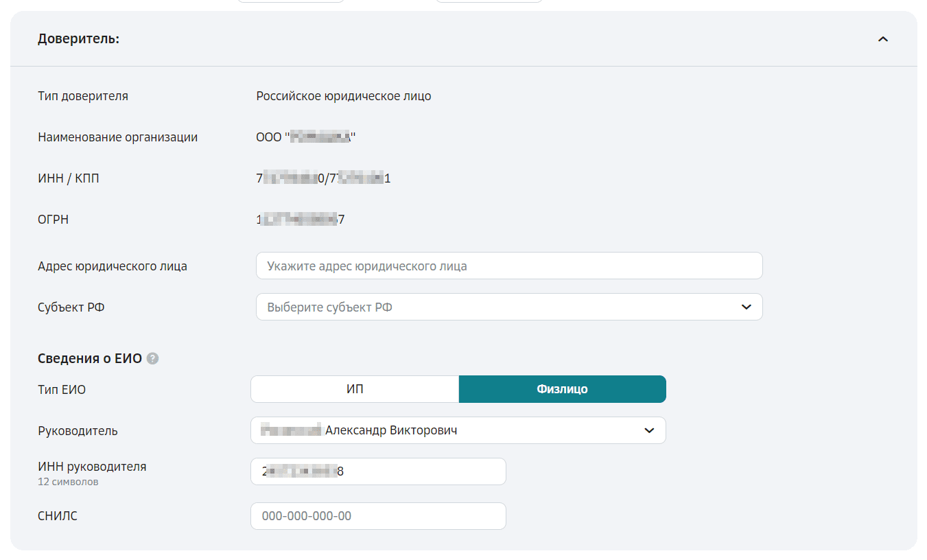This screenshot has width=927, height=560.
Task: Click the Наименование организации label
Action: (117, 137)
